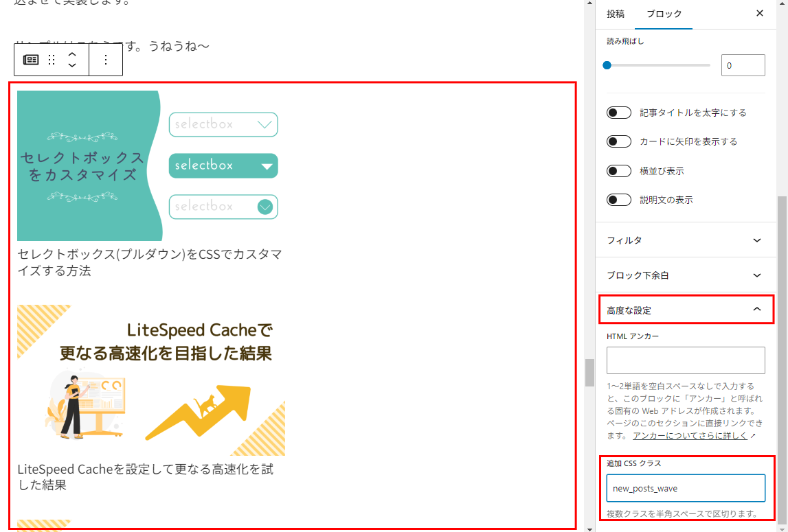This screenshot has height=532, width=788.
Task: Open block options three-dot menu
Action: (106, 60)
